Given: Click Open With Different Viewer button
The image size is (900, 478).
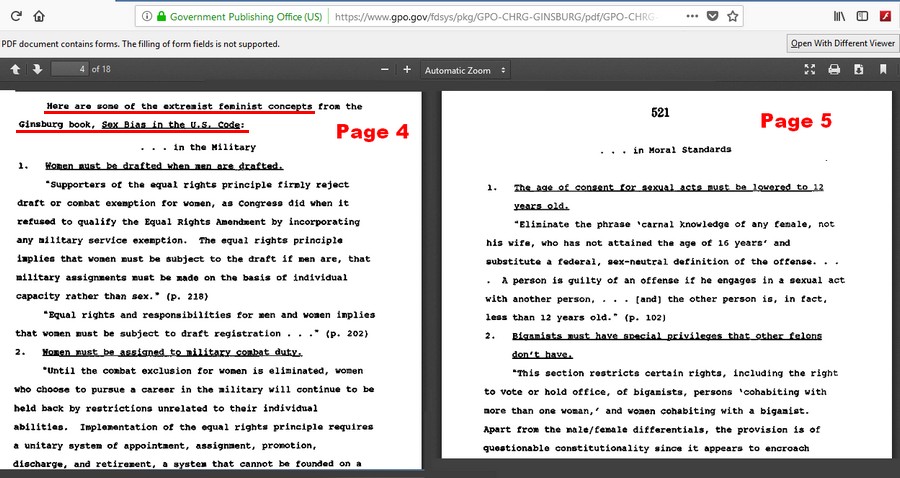Looking at the screenshot, I should point(842,43).
